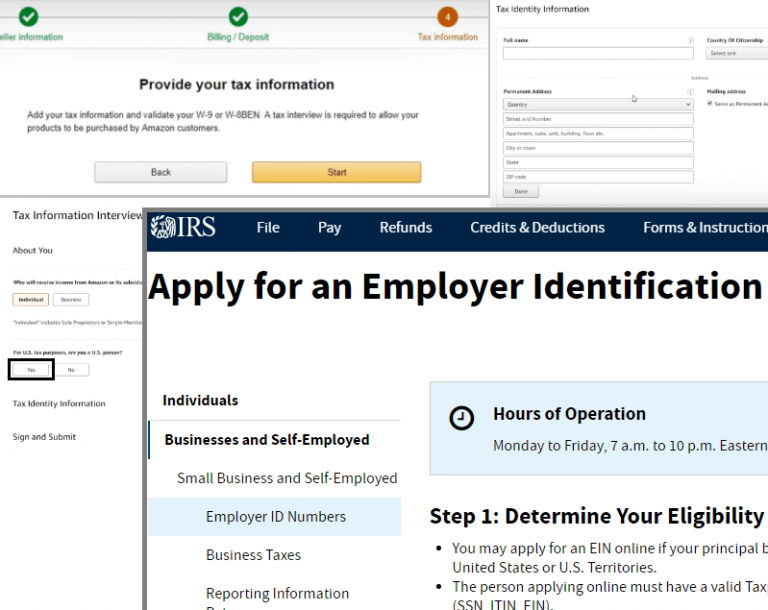The height and width of the screenshot is (610, 768).
Task: Click the IRS logo
Action: click(x=182, y=228)
